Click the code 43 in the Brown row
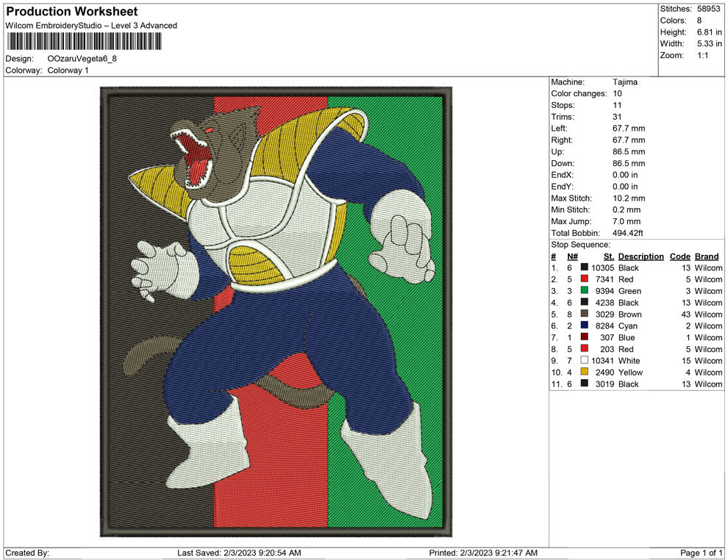Image resolution: width=728 pixels, height=560 pixels. pyautogui.click(x=686, y=314)
